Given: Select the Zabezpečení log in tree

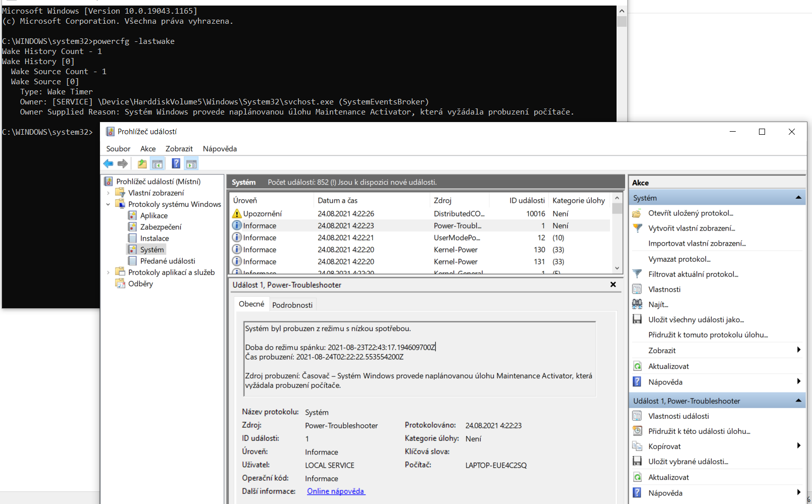Looking at the screenshot, I should tap(161, 227).
